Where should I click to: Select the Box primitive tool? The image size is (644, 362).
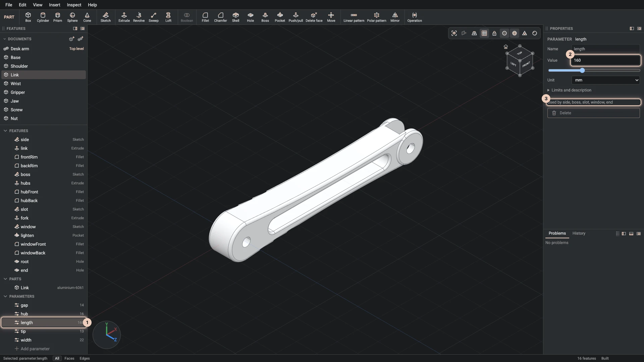(x=28, y=17)
